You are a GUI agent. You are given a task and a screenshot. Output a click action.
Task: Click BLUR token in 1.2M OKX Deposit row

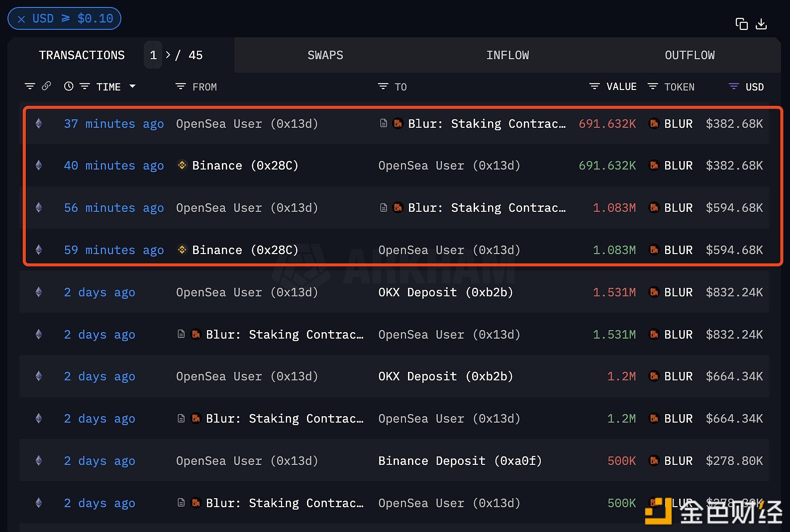678,376
